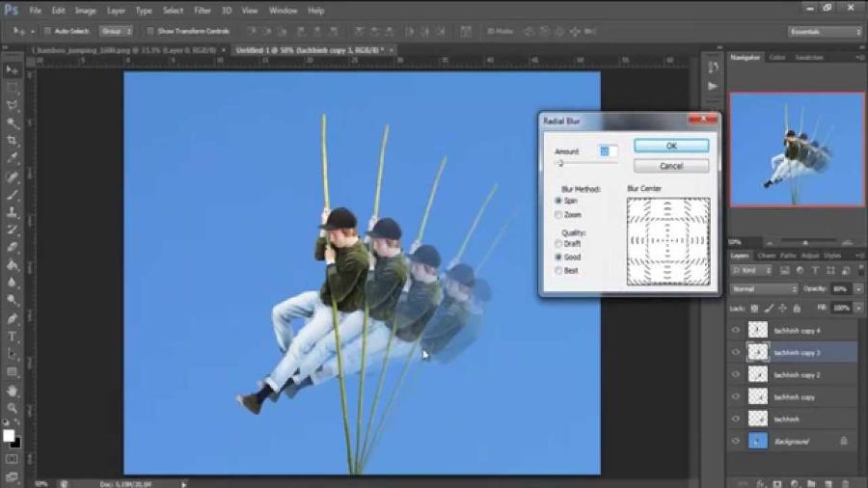Click the Amount slider in Radial Blur
The image size is (868, 488).
pyautogui.click(x=560, y=164)
